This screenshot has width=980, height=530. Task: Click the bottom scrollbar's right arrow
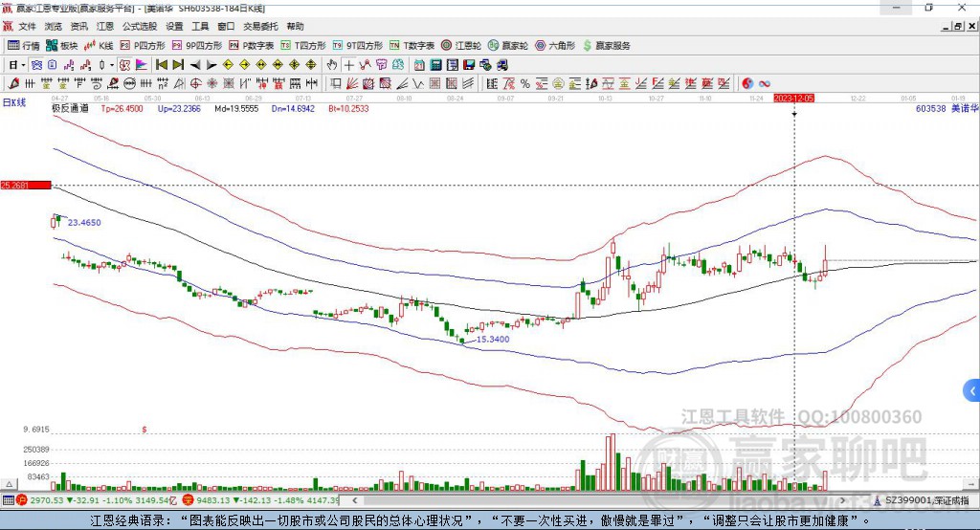842,500
